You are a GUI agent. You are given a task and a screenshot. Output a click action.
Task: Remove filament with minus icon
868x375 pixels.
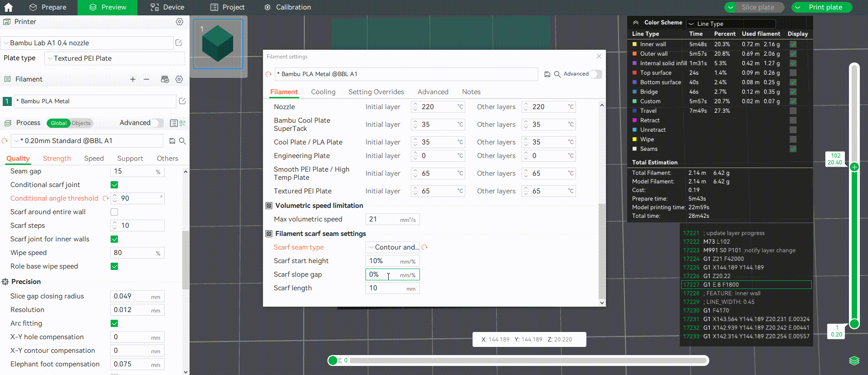tap(146, 79)
